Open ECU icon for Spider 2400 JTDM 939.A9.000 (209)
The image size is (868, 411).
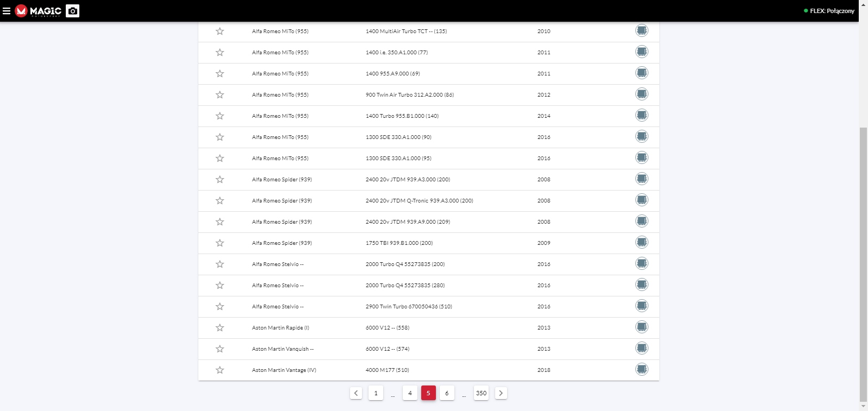642,221
